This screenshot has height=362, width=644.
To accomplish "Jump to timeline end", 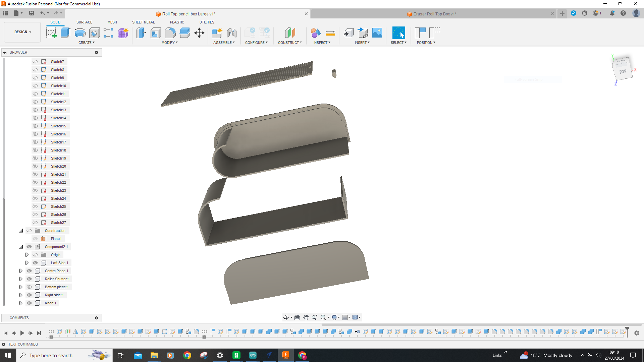I will [39, 333].
